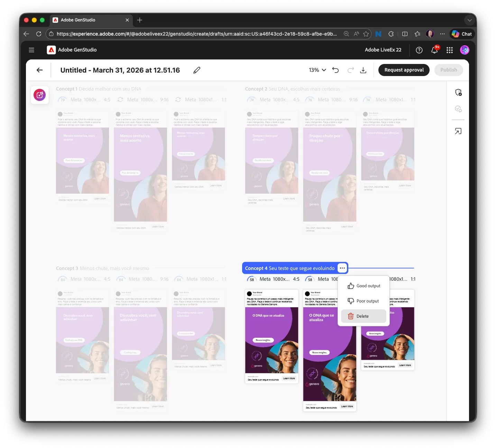Click score 58 badge of Concept 4 4:5
The image size is (496, 448).
click(251, 279)
